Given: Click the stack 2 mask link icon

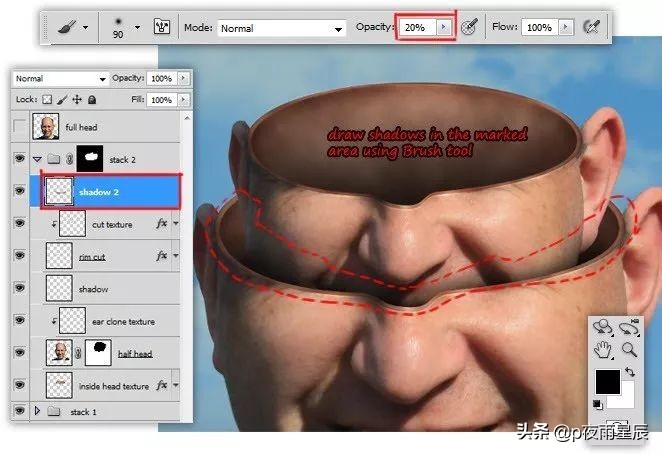Looking at the screenshot, I should point(69,159).
